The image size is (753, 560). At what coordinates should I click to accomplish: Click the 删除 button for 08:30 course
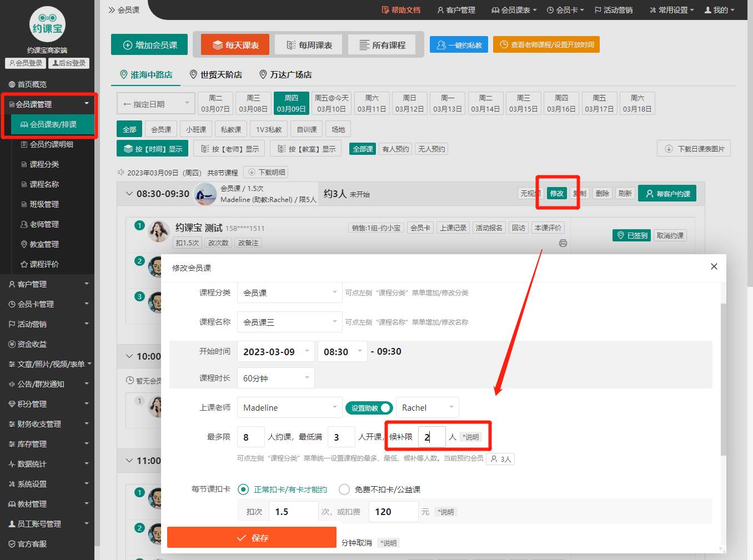pyautogui.click(x=603, y=193)
